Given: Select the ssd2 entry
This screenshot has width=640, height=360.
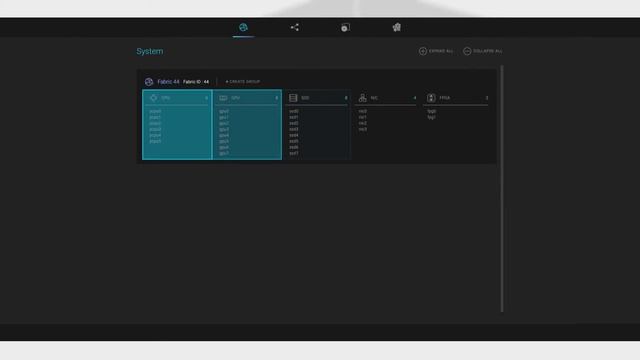Looking at the screenshot, I should click(x=294, y=123).
